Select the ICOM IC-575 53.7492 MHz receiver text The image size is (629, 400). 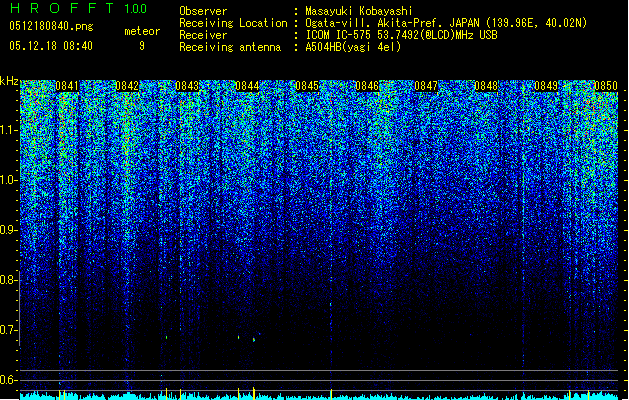point(401,35)
